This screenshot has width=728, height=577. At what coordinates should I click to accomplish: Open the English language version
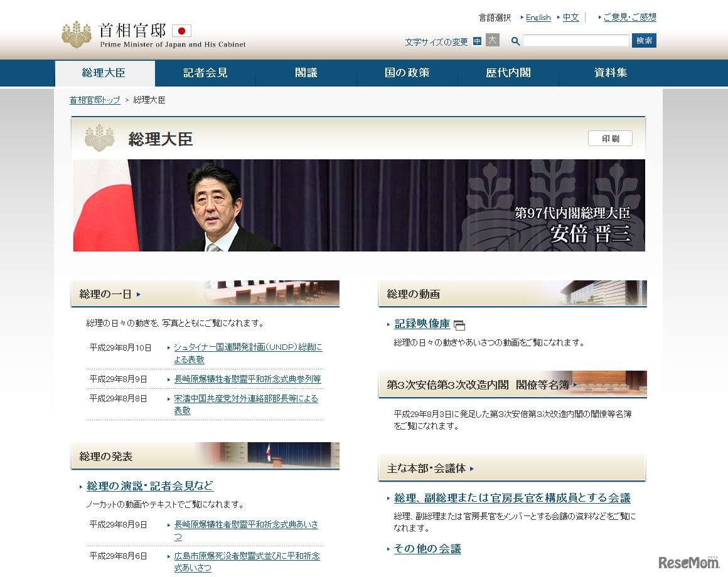tap(538, 17)
